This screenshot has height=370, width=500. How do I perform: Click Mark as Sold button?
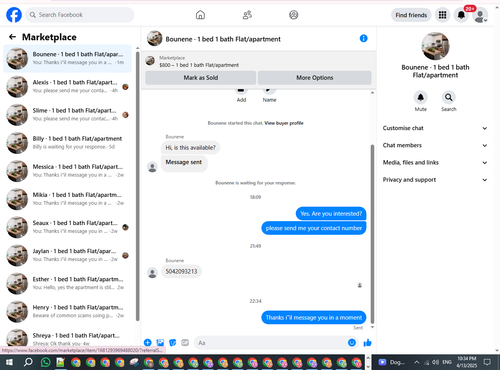[201, 77]
